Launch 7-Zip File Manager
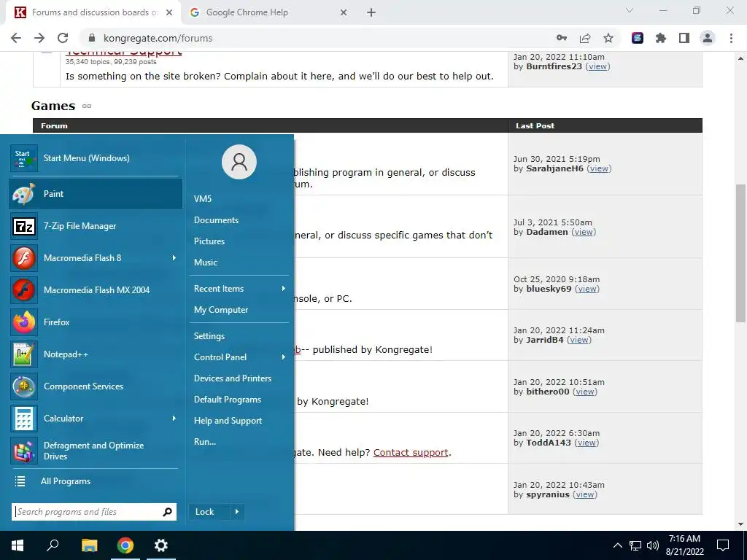 [96, 226]
